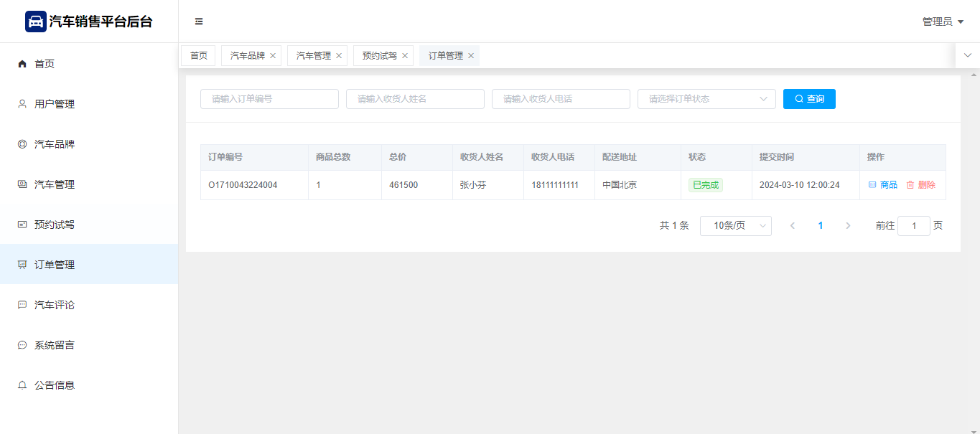Delete order O1710043224004

(920, 185)
